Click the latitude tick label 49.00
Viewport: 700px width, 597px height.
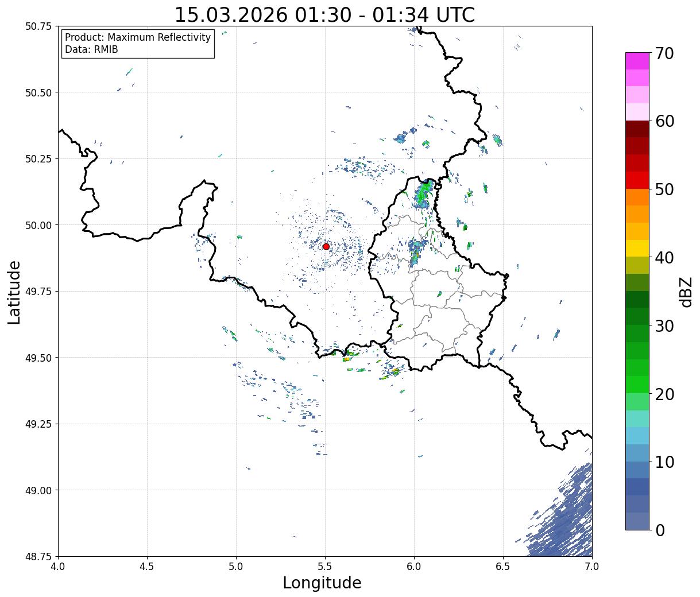[x=38, y=490]
